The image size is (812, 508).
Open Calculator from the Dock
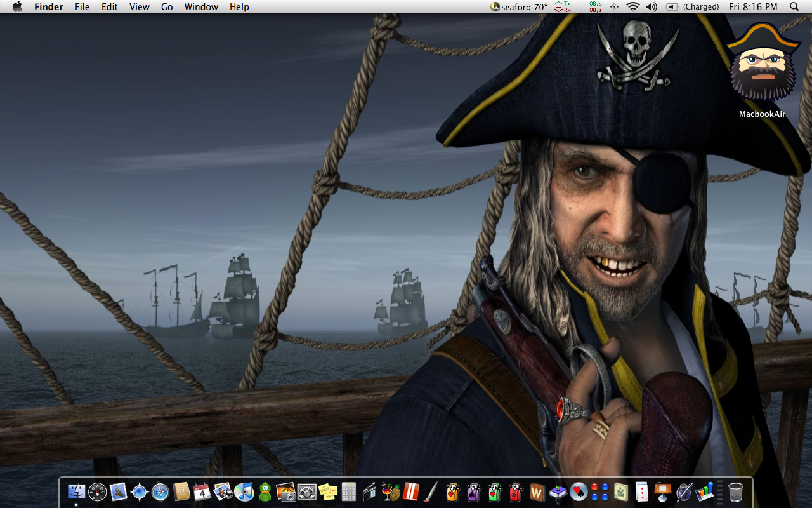coord(348,491)
